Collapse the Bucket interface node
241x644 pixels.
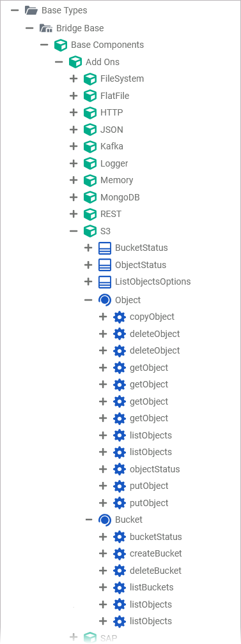click(x=88, y=520)
